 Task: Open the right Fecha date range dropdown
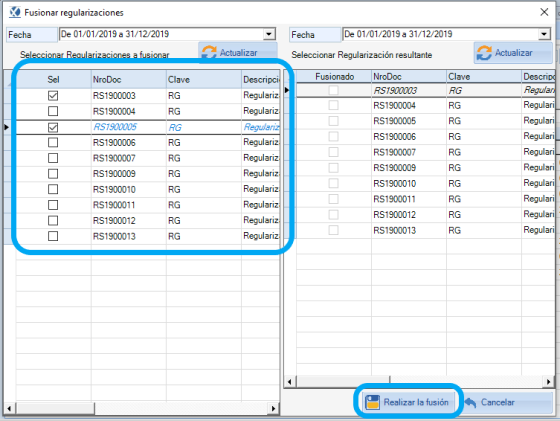click(x=544, y=34)
